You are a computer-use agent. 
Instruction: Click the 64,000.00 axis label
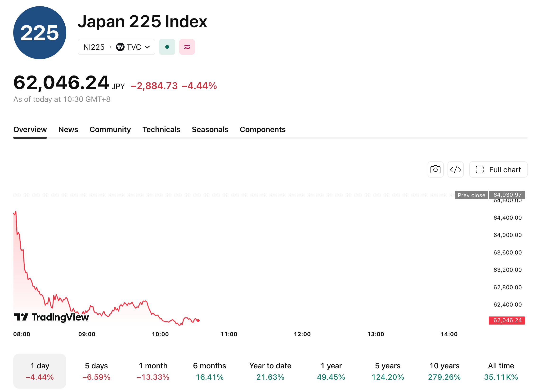tap(508, 235)
